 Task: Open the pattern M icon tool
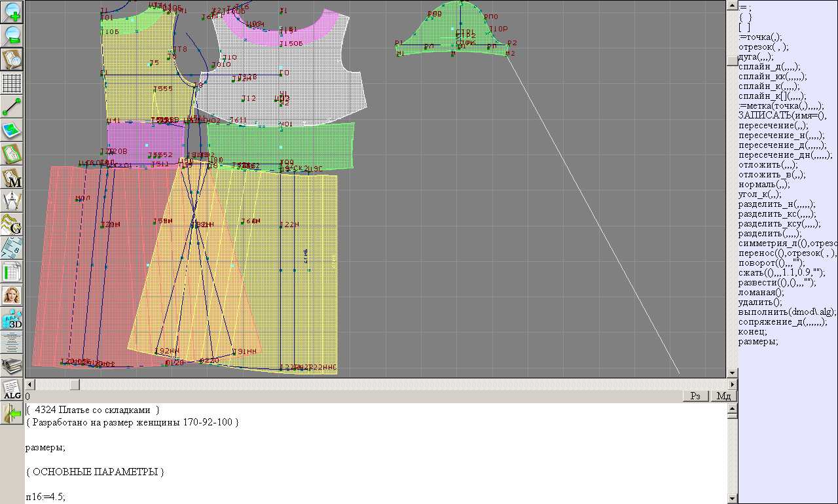pos(12,177)
